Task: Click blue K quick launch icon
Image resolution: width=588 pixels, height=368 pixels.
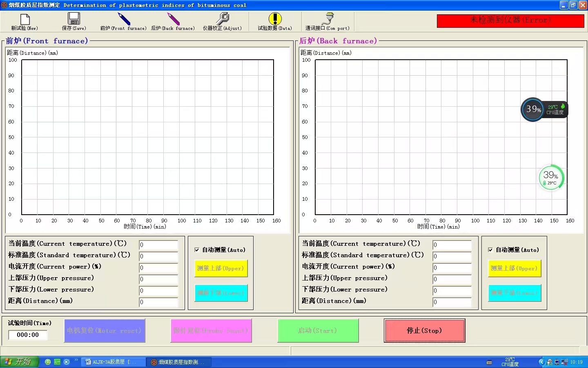Action: (x=67, y=362)
